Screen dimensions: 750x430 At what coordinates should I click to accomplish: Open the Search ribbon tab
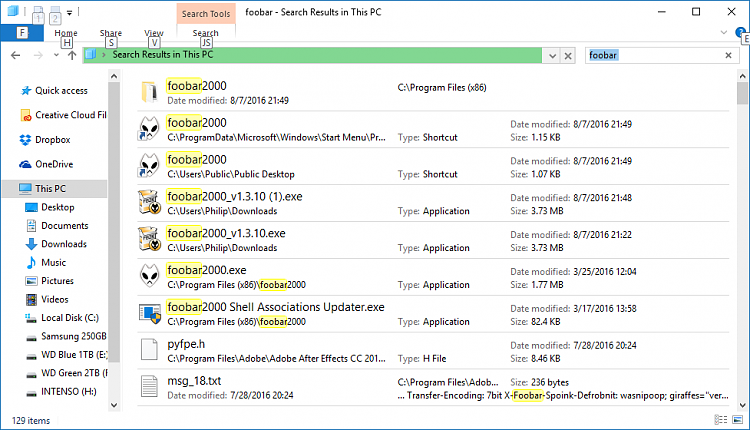point(206,33)
